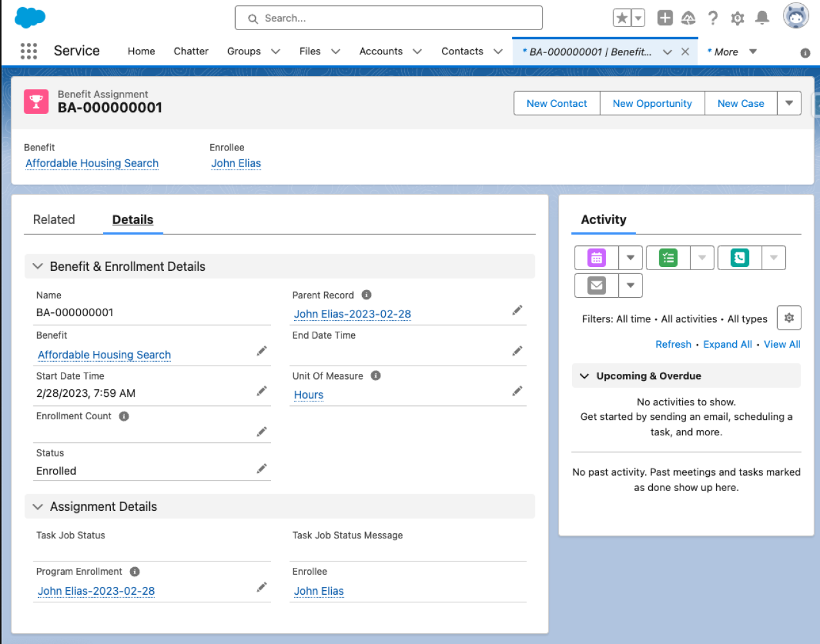Switch to the Related tab
The image size is (820, 644).
point(54,220)
